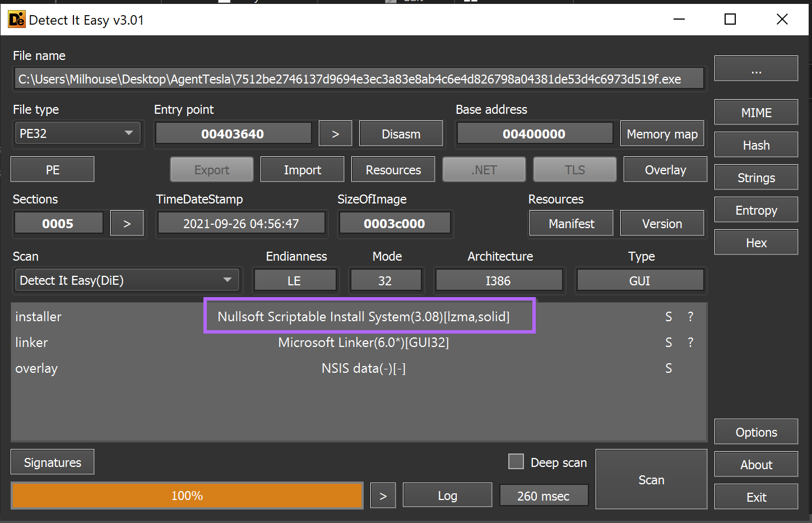
Task: Open Disasm at entry point
Action: [x=401, y=133]
